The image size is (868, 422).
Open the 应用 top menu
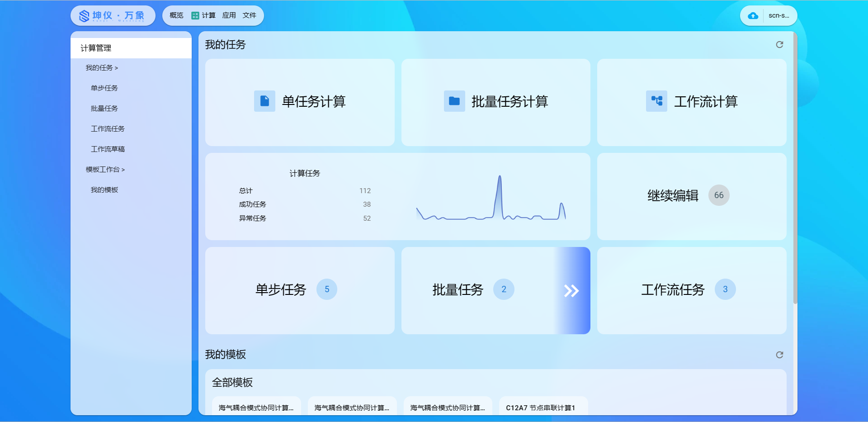click(229, 15)
